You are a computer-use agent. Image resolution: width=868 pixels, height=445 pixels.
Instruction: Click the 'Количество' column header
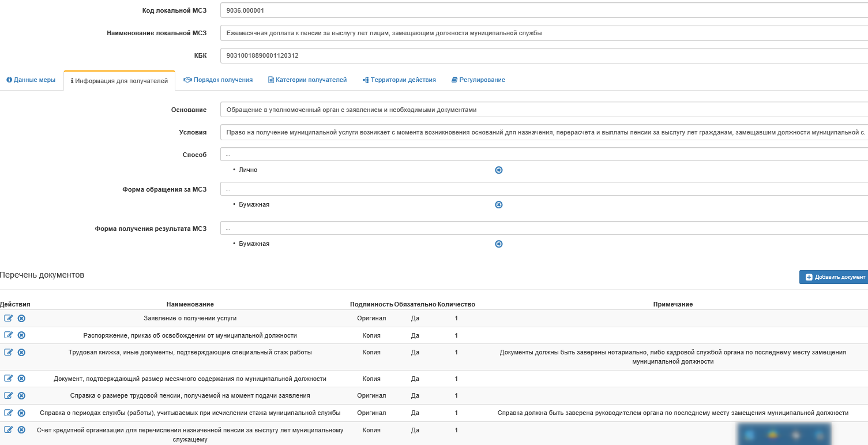[456, 304]
